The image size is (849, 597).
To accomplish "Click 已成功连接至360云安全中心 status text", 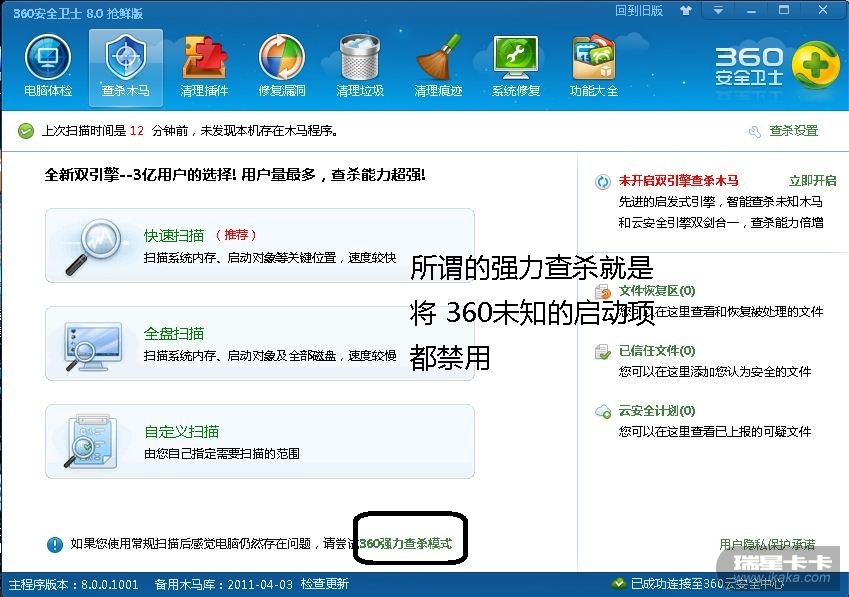I will (x=707, y=583).
